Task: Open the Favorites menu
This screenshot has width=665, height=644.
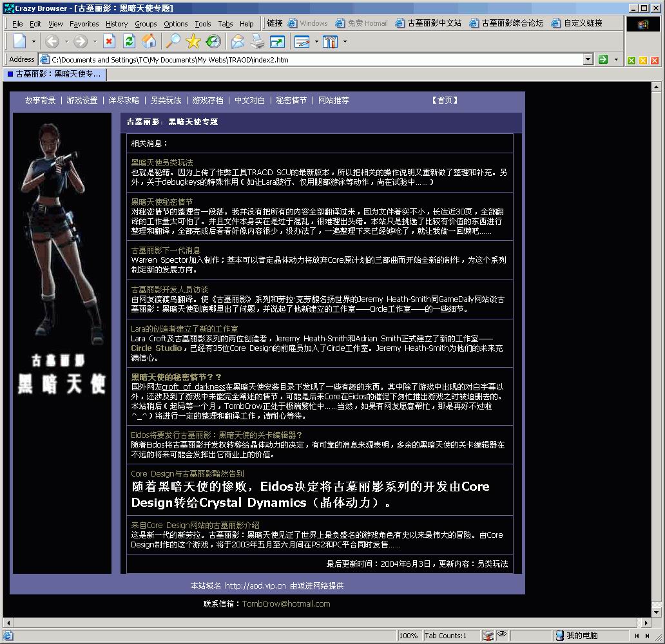Action: pos(84,24)
